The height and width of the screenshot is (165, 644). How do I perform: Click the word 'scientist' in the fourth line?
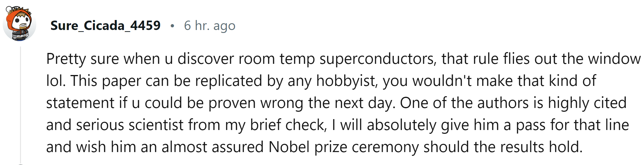pos(156,125)
